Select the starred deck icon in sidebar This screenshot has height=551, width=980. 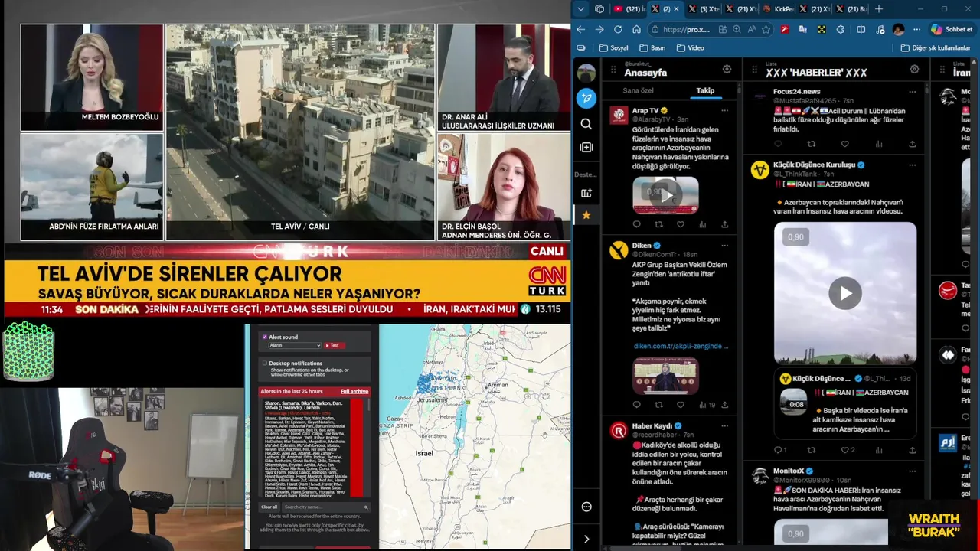[x=586, y=215]
